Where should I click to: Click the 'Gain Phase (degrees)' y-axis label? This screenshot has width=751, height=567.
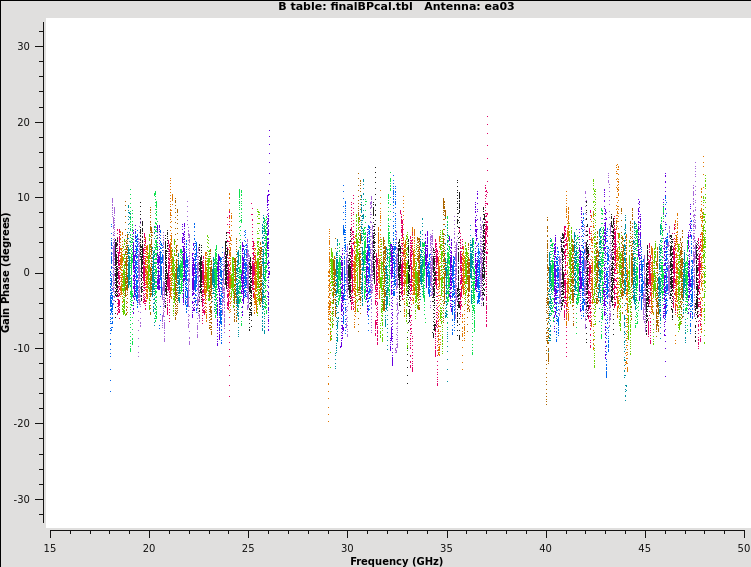coord(6,272)
